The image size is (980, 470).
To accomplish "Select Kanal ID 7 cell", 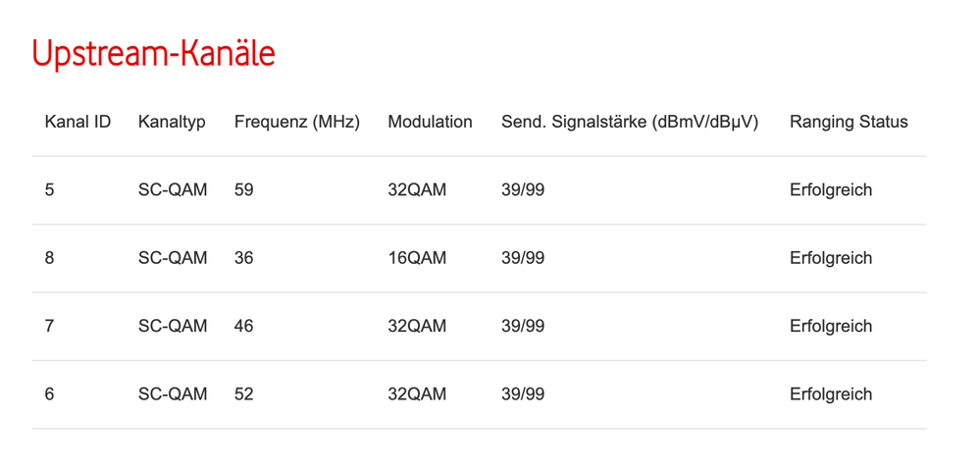I will pyautogui.click(x=50, y=326).
